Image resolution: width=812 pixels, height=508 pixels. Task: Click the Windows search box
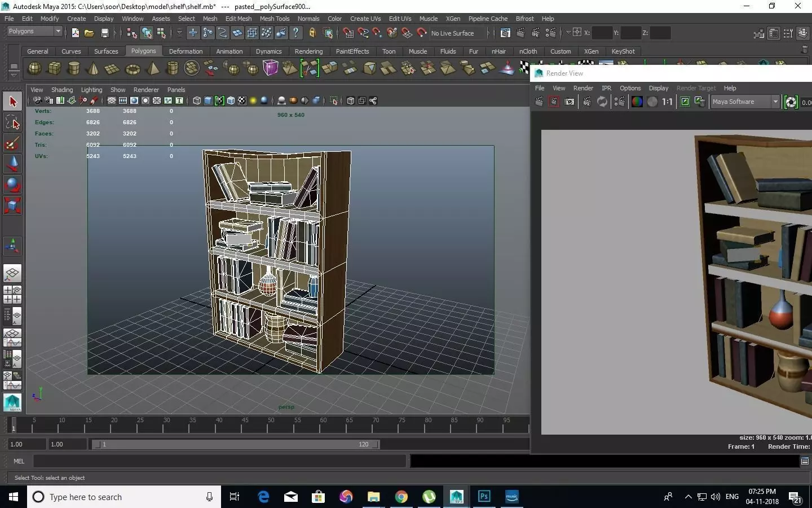(x=124, y=497)
